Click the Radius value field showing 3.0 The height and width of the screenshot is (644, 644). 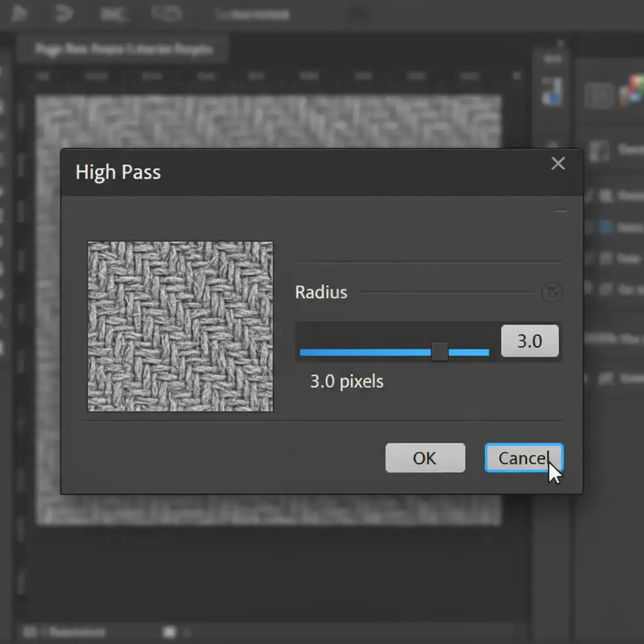(530, 341)
